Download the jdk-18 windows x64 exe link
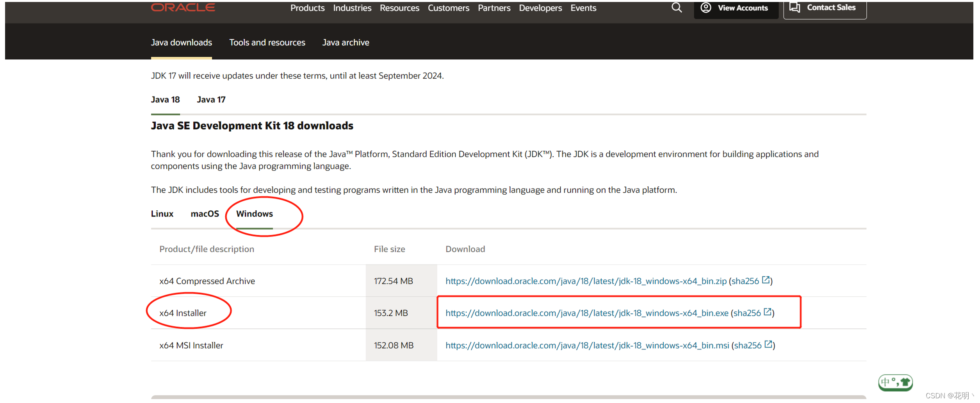Image resolution: width=980 pixels, height=403 pixels. (587, 313)
